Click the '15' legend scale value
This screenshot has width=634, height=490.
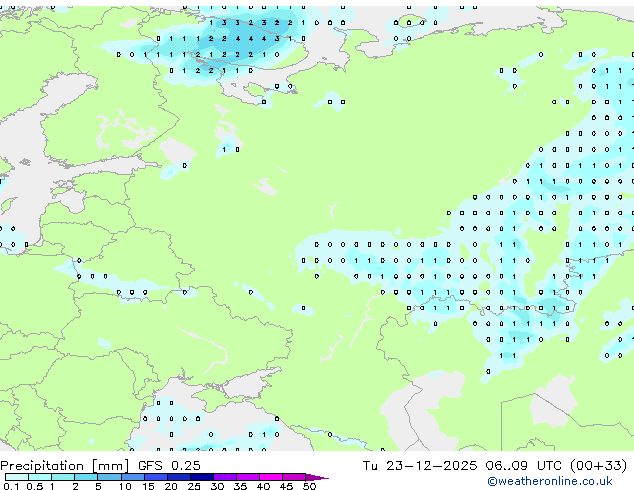(x=148, y=486)
